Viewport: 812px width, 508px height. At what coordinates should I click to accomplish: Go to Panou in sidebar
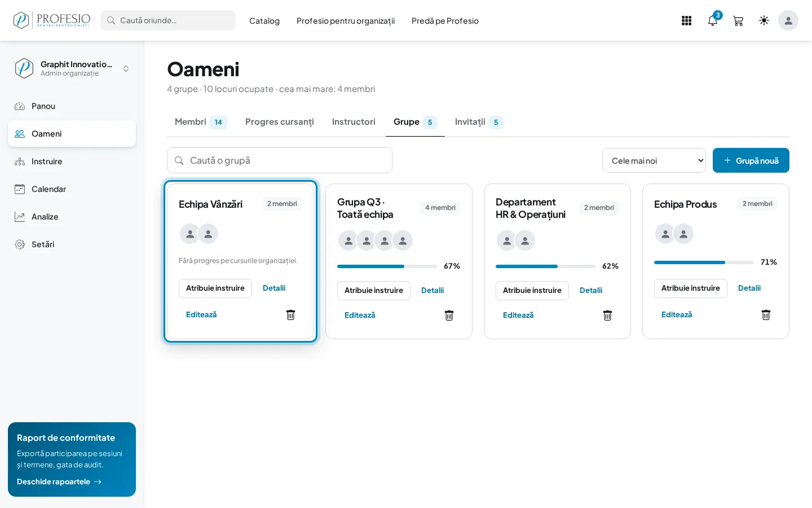(72, 106)
